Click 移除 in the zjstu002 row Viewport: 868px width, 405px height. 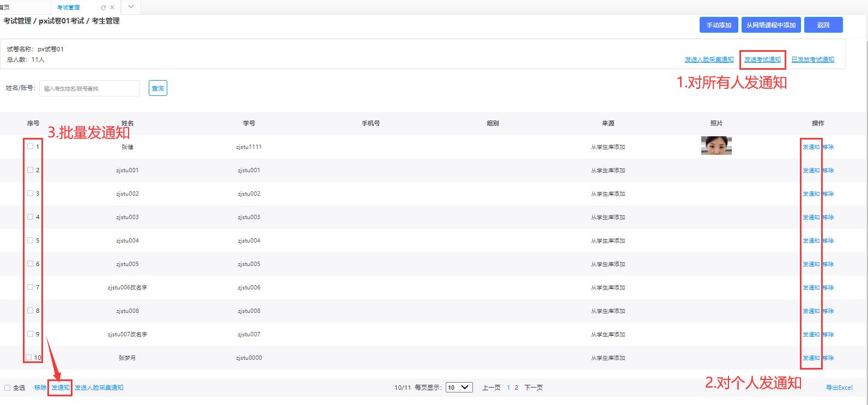(x=828, y=194)
